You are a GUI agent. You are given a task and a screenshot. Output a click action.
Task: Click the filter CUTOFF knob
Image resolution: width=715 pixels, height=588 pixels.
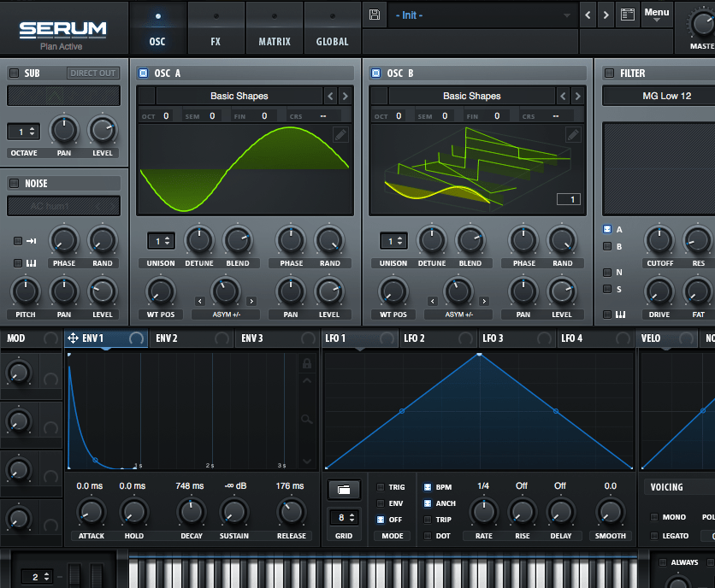tap(659, 240)
